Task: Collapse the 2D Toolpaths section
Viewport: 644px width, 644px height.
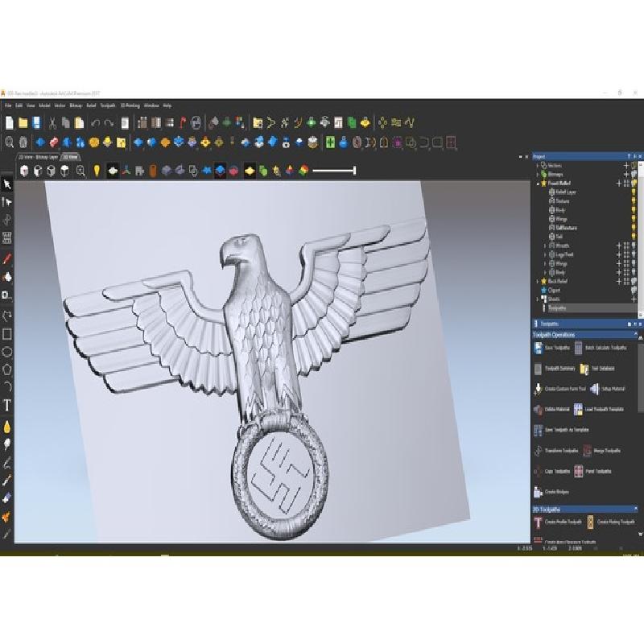Action: pos(636,510)
